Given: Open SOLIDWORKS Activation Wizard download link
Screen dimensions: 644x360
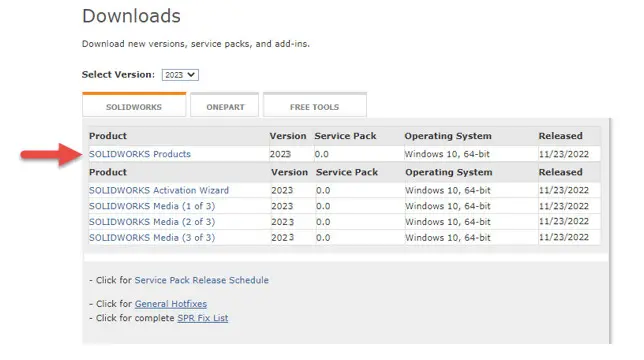Looking at the screenshot, I should click(159, 190).
